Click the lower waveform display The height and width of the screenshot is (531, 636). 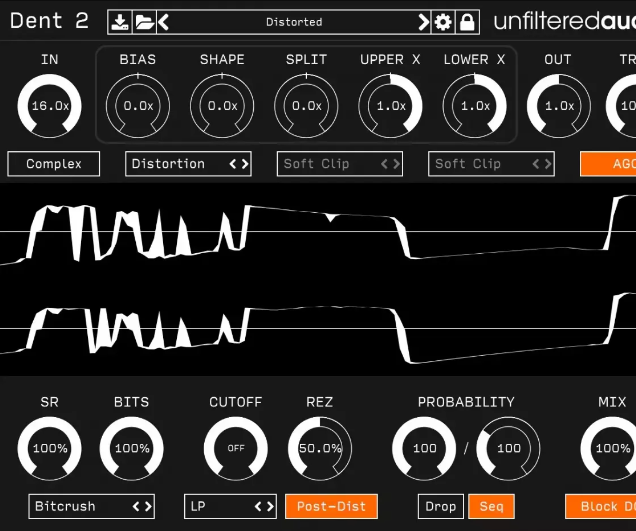pos(318,329)
